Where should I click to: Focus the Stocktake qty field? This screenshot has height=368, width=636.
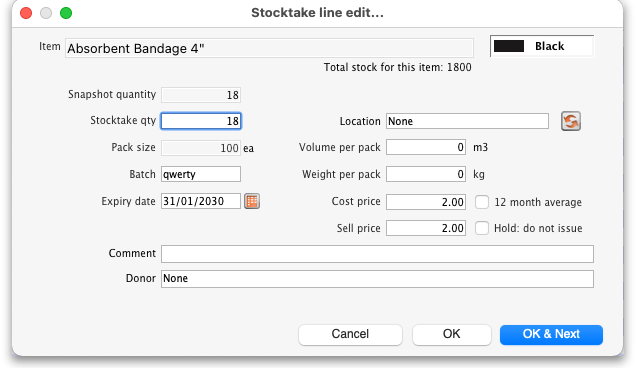[201, 121]
